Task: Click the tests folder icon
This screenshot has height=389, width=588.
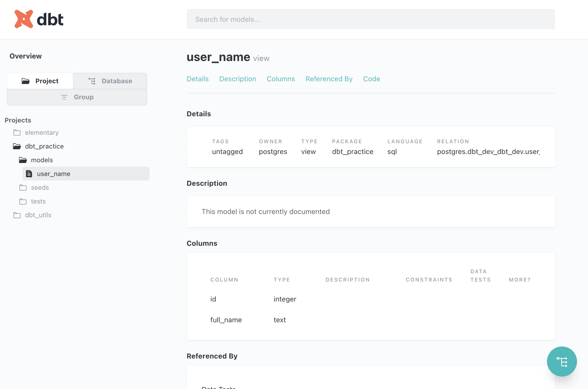Action: [x=23, y=201]
